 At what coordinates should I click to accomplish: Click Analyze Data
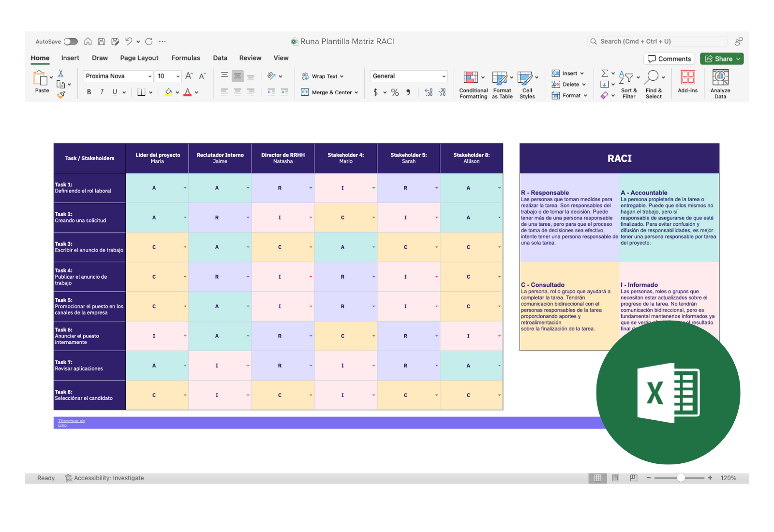[x=720, y=84]
